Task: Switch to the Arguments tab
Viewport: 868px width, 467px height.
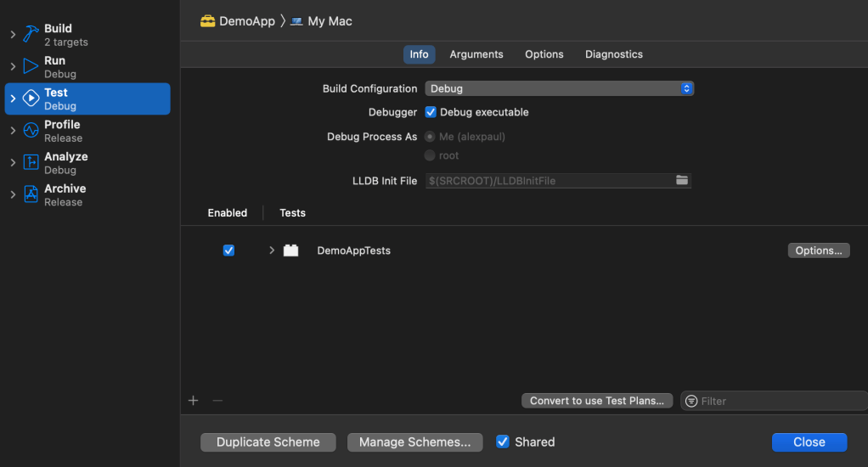Action: [x=476, y=54]
